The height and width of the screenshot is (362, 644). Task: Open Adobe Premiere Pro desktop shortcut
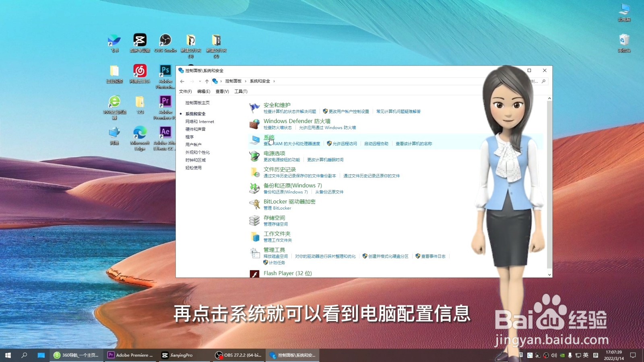(x=165, y=108)
